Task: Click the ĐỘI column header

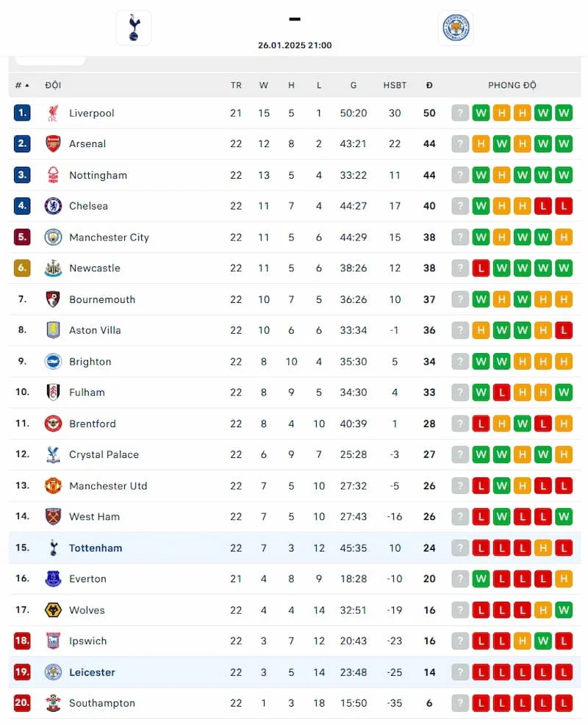Action: 53,85
